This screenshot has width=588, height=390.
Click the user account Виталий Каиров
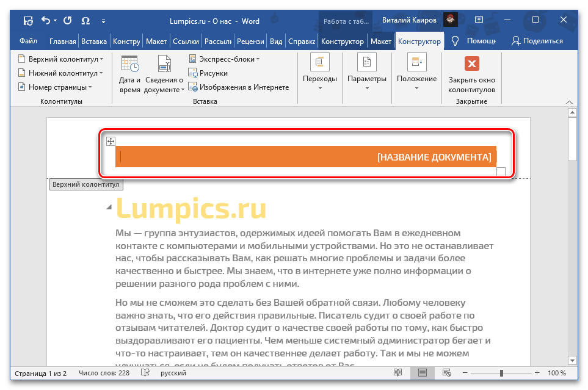(x=409, y=20)
